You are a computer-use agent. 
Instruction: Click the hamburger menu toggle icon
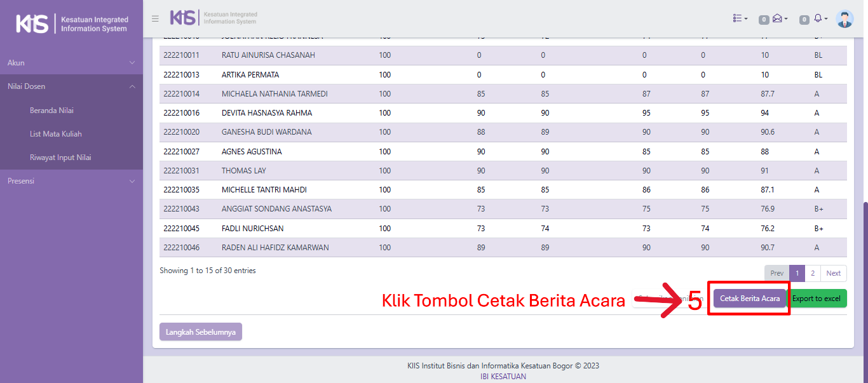tap(155, 18)
